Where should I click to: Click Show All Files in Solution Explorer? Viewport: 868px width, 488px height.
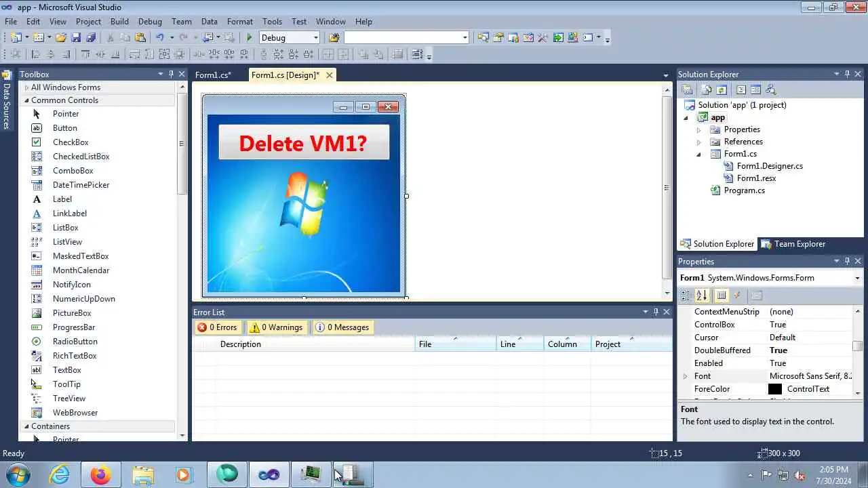pyautogui.click(x=706, y=89)
